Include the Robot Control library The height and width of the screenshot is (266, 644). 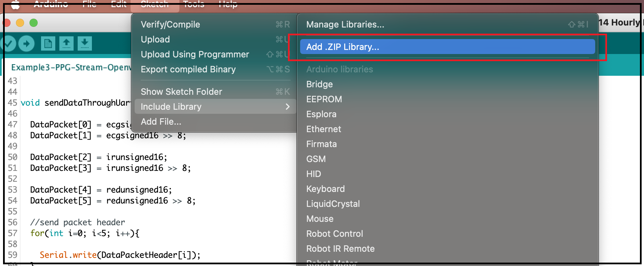pyautogui.click(x=448, y=234)
